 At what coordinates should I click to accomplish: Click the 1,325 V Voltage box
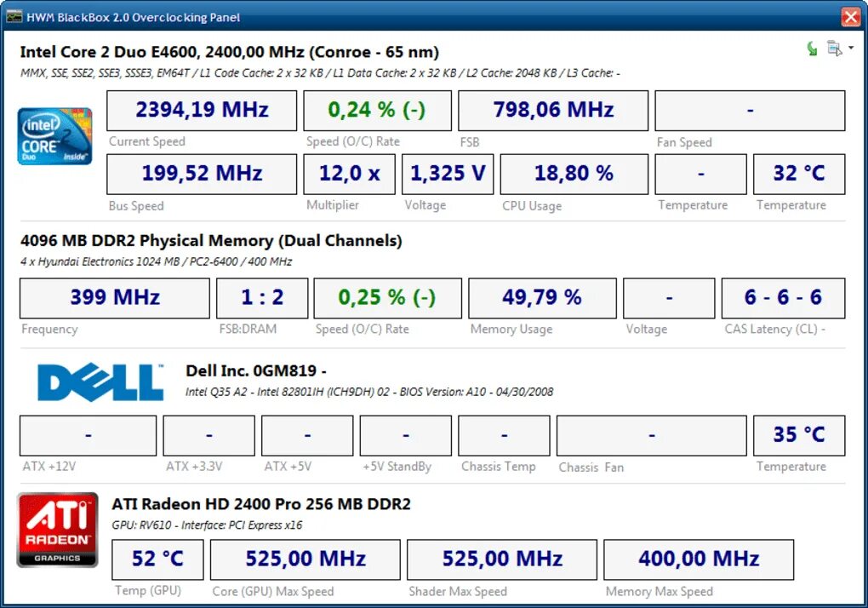[448, 174]
